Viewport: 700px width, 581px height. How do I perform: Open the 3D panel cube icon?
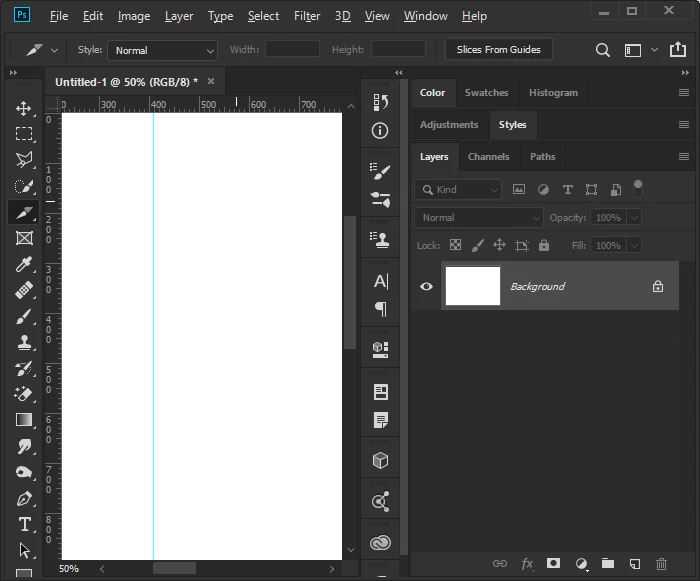pos(380,460)
